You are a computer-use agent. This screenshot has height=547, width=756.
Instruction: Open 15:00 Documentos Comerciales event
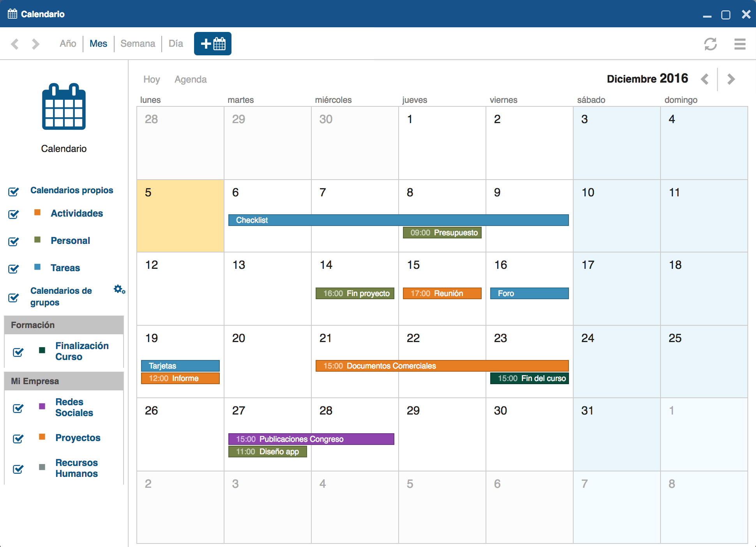pyautogui.click(x=442, y=366)
